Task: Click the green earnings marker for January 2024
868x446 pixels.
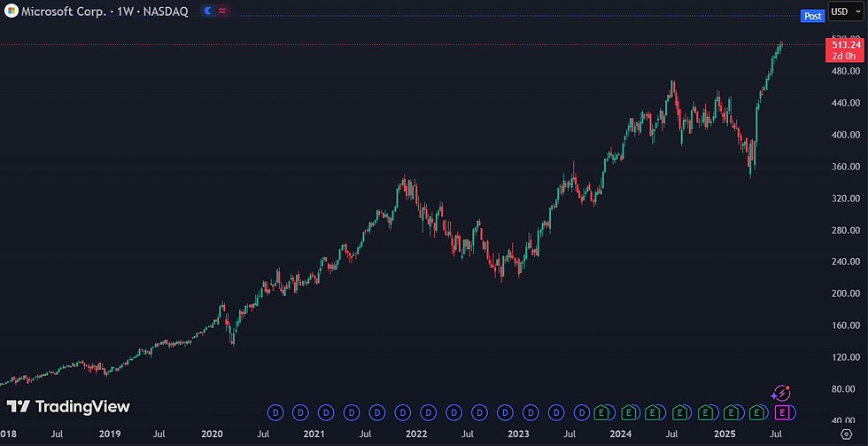Action: click(627, 412)
